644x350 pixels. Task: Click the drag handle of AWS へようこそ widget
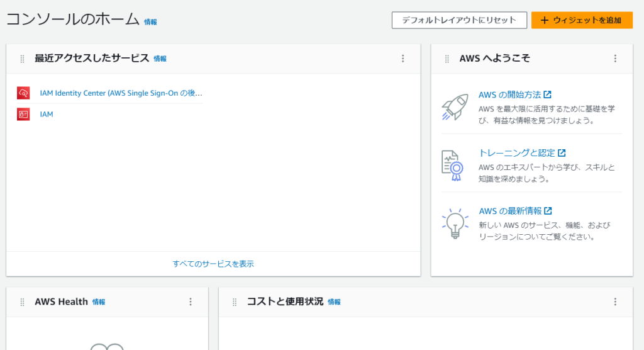447,59
